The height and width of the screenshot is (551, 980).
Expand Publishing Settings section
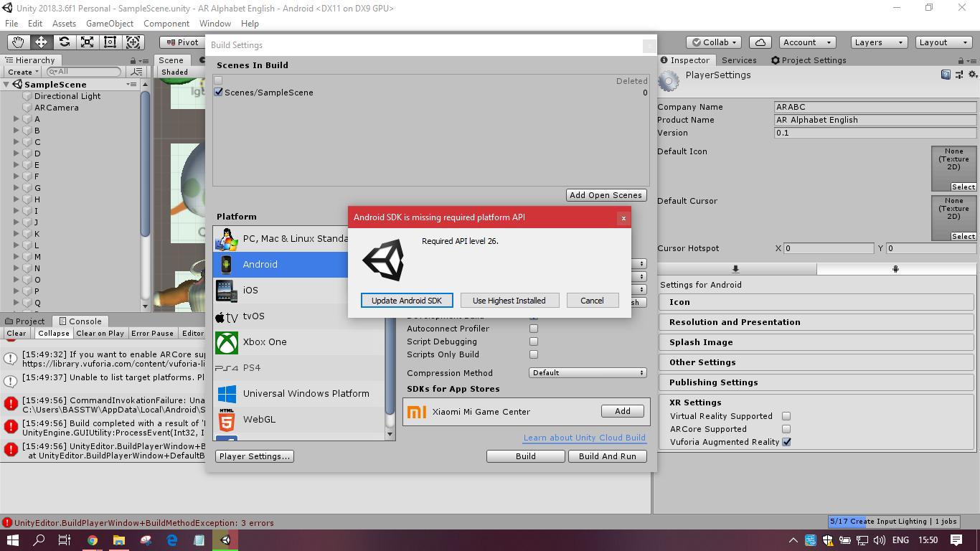tap(816, 382)
